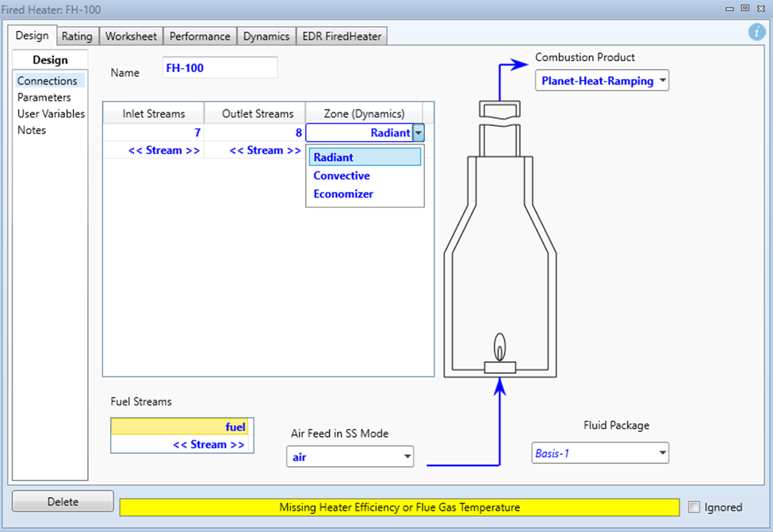Minimize the Fired Heater FH-100 window
The width and height of the screenshot is (773, 532).
pos(729,9)
